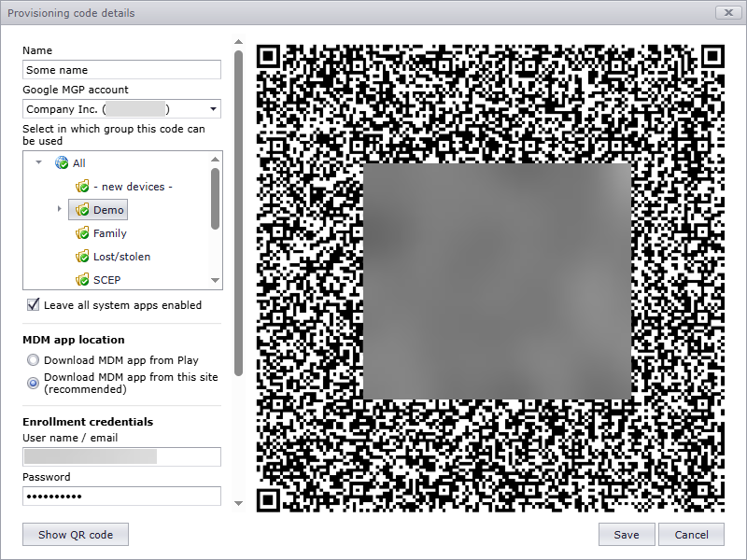
Task: Close the Provisioning code details dialog
Action: pyautogui.click(x=726, y=13)
